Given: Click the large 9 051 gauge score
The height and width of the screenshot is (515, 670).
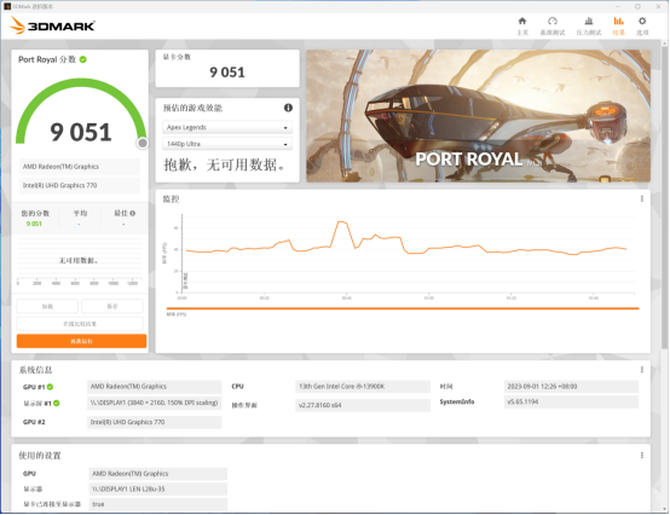Looking at the screenshot, I should [x=81, y=132].
